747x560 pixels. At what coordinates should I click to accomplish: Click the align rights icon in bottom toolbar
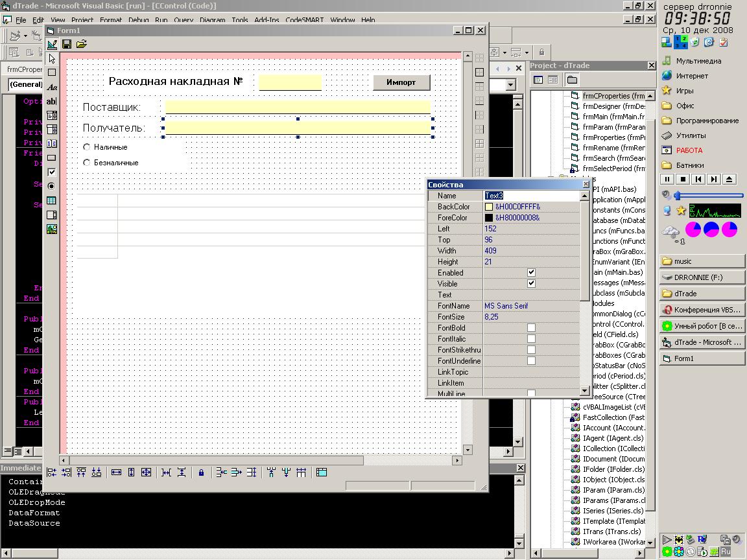click(x=66, y=472)
